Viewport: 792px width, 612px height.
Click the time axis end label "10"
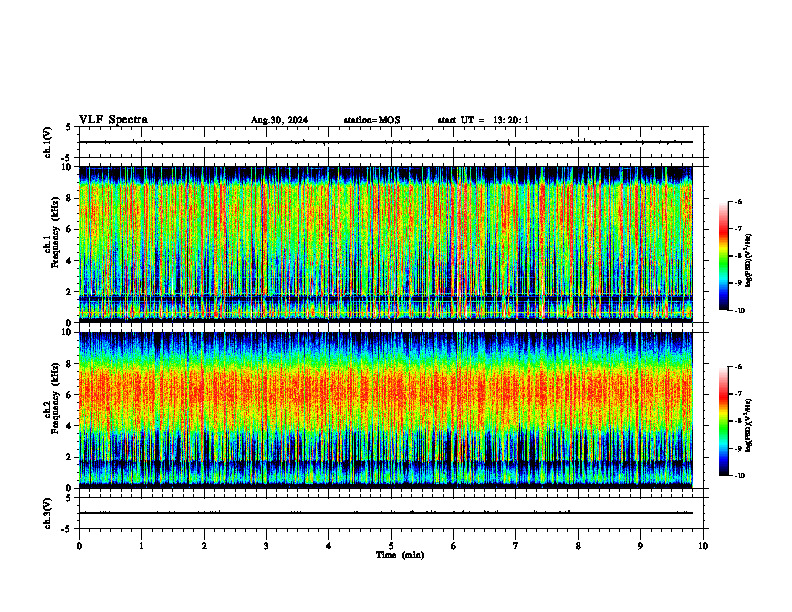[703, 546]
